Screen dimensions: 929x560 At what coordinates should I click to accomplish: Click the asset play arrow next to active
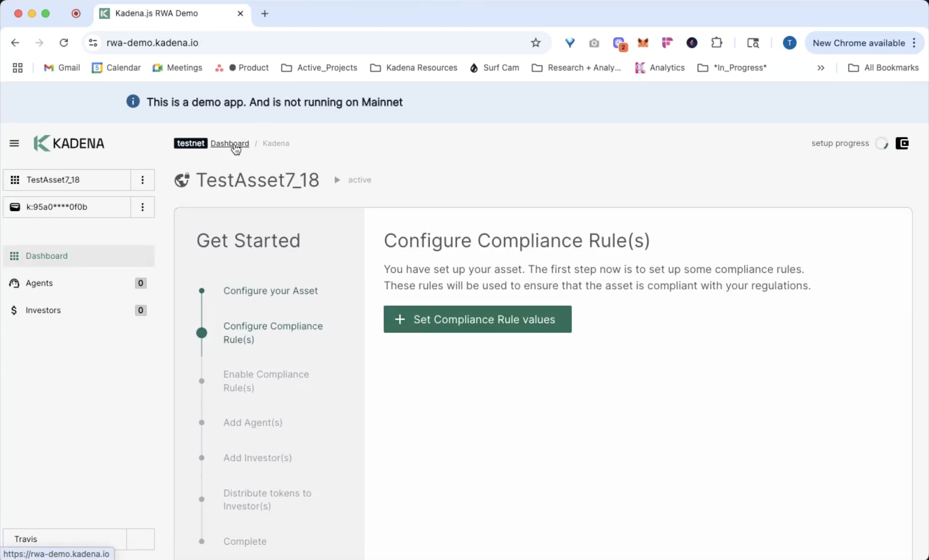[337, 180]
